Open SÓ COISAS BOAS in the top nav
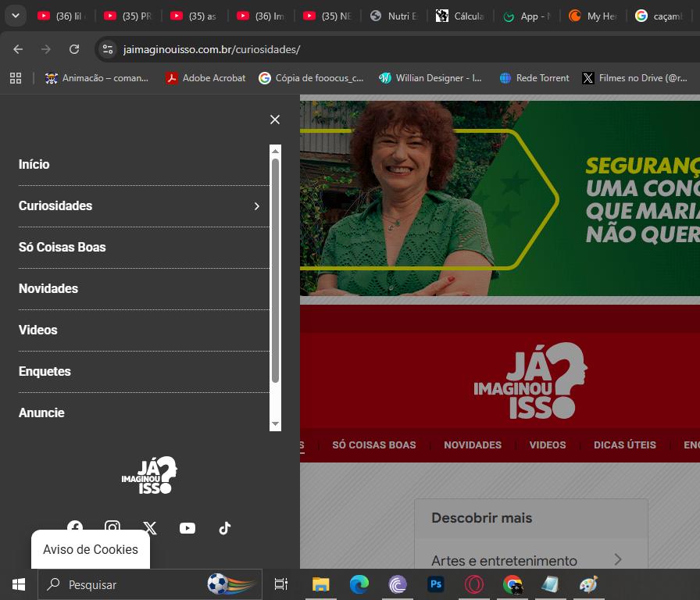The height and width of the screenshot is (600, 700). tap(374, 445)
